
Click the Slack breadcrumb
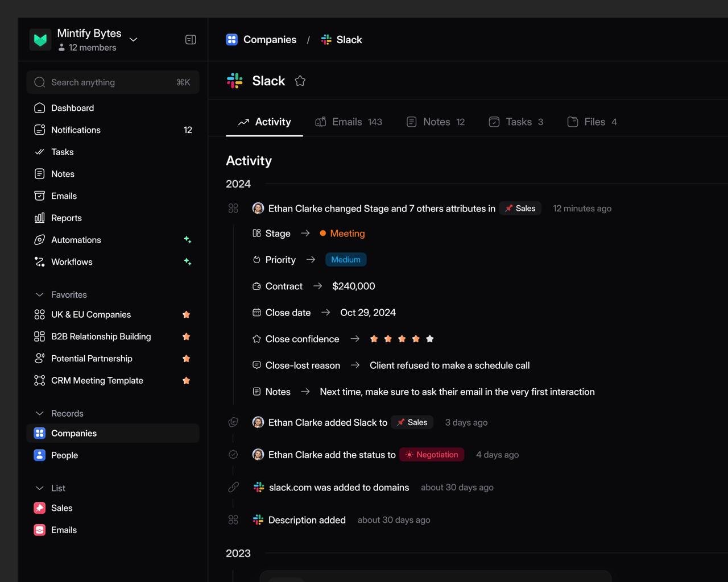[x=341, y=40]
